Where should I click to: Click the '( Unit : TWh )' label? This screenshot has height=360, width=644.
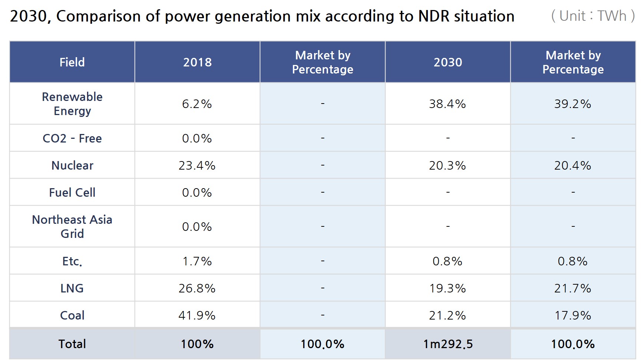[x=593, y=16]
